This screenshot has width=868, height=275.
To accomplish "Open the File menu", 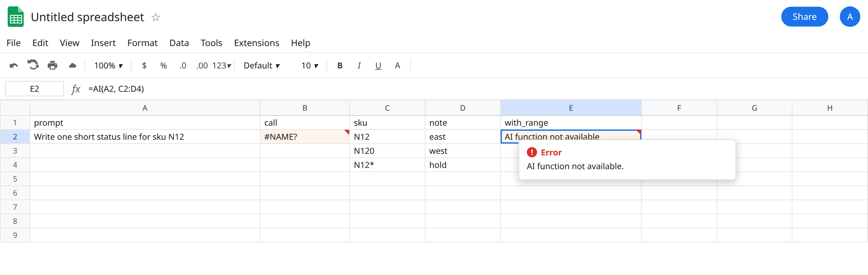I will pos(13,43).
